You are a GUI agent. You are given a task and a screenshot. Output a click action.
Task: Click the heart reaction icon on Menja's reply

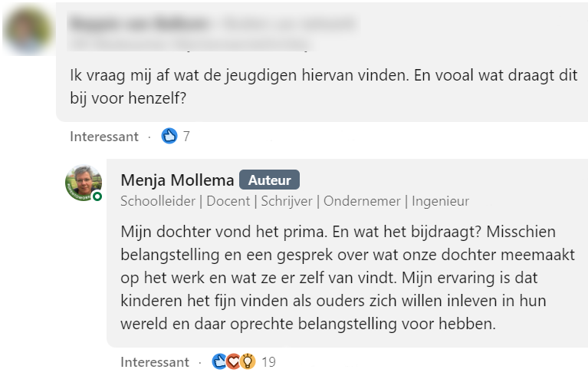pyautogui.click(x=233, y=361)
